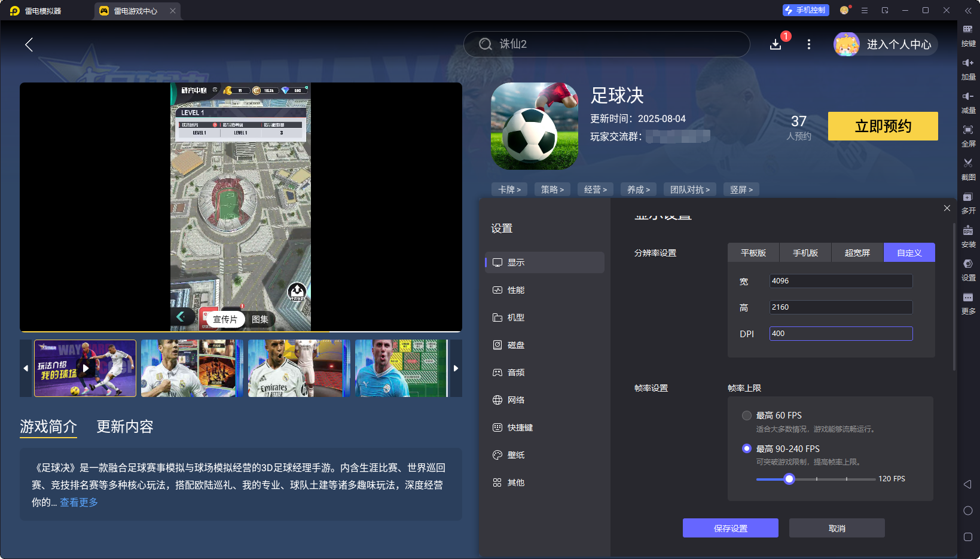Open the 养成 > tag

(x=639, y=190)
